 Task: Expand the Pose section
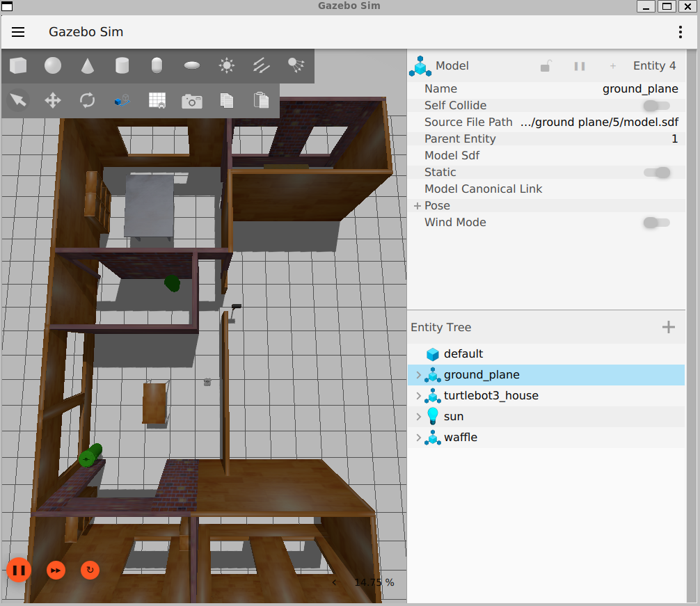pyautogui.click(x=417, y=206)
